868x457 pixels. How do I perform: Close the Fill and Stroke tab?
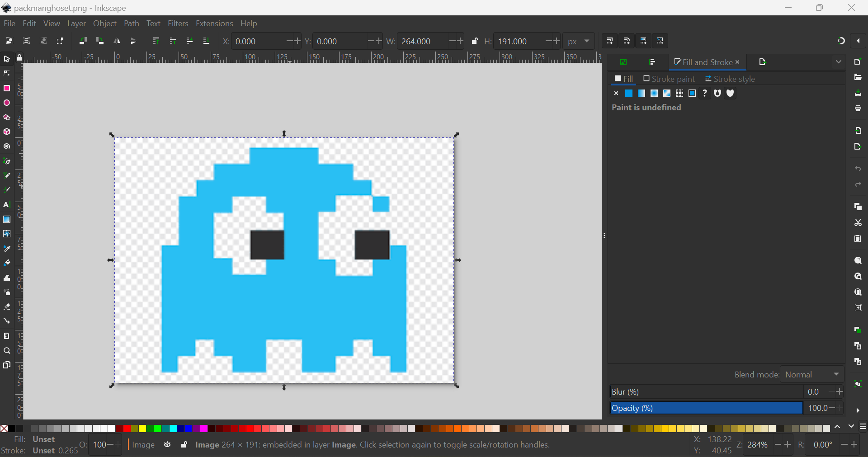[737, 62]
